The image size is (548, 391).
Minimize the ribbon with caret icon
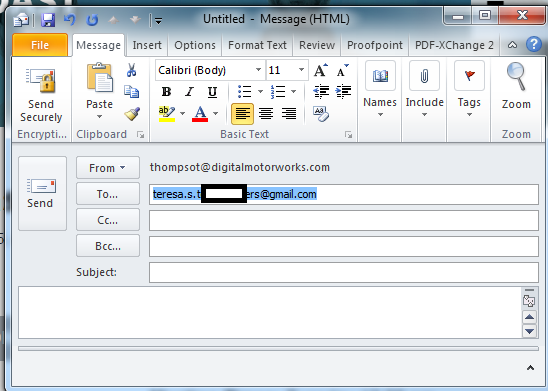[512, 45]
